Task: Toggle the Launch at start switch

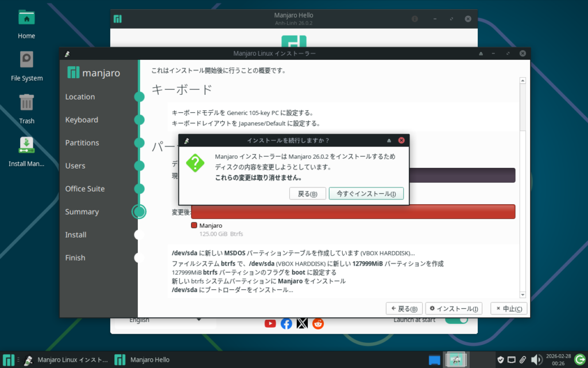Action: pos(457,320)
